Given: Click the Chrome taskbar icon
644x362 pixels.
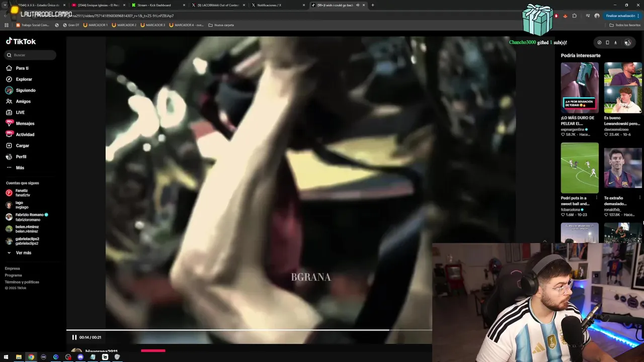Looking at the screenshot, I should click(31, 357).
